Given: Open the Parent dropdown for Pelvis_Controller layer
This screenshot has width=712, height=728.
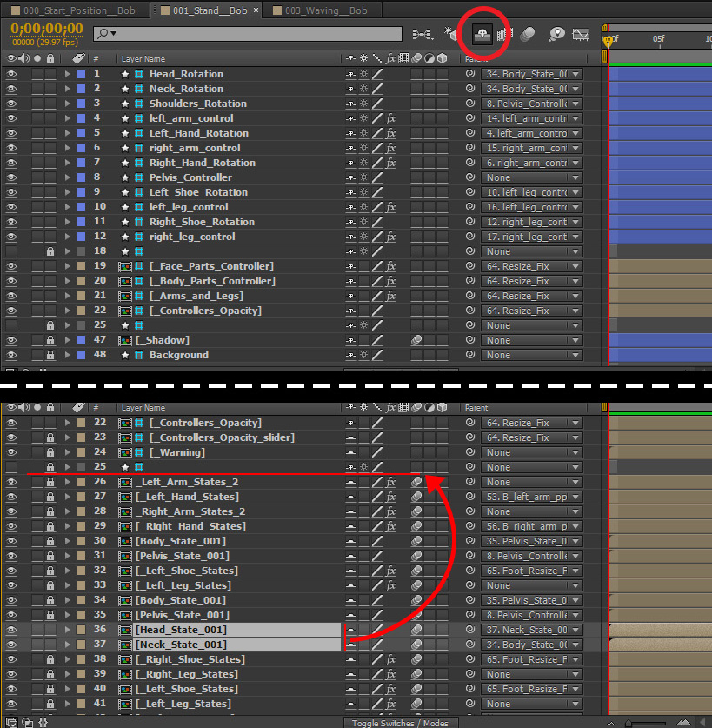Looking at the screenshot, I should 531,177.
